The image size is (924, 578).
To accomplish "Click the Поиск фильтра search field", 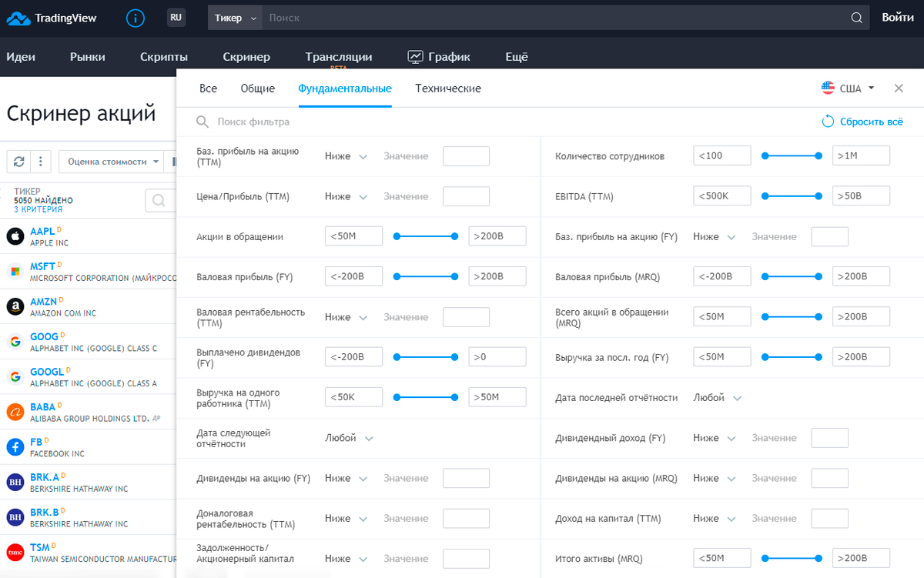I will tap(254, 122).
